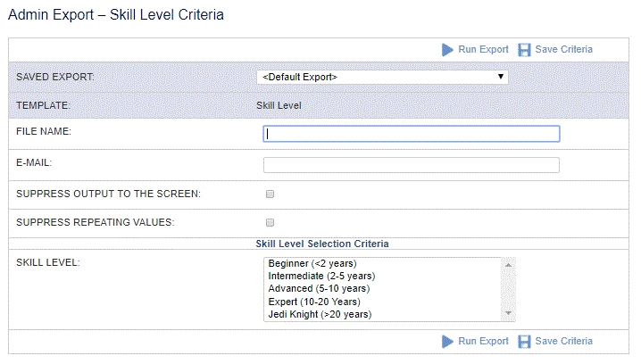Click the top Run Export play icon

(x=447, y=50)
